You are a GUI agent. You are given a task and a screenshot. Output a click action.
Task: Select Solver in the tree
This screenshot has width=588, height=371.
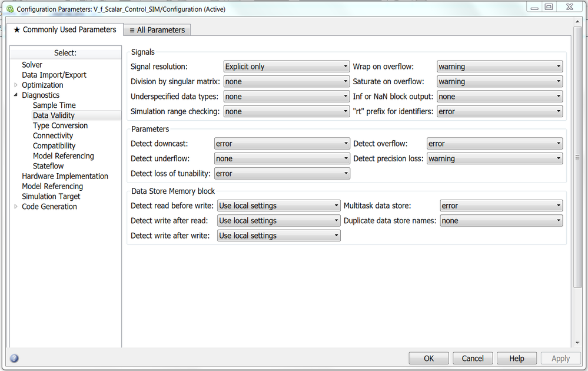coord(32,65)
